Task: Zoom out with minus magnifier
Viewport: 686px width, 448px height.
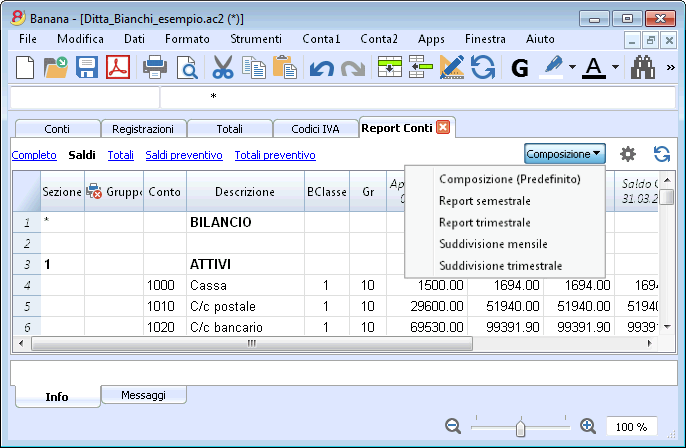Action: [453, 426]
